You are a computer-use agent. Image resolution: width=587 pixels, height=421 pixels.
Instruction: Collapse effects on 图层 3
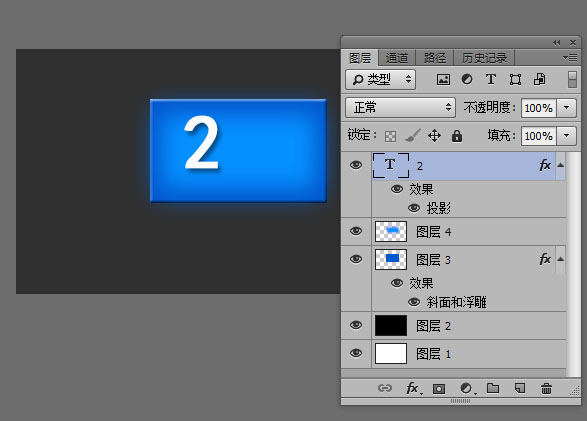pyautogui.click(x=560, y=259)
